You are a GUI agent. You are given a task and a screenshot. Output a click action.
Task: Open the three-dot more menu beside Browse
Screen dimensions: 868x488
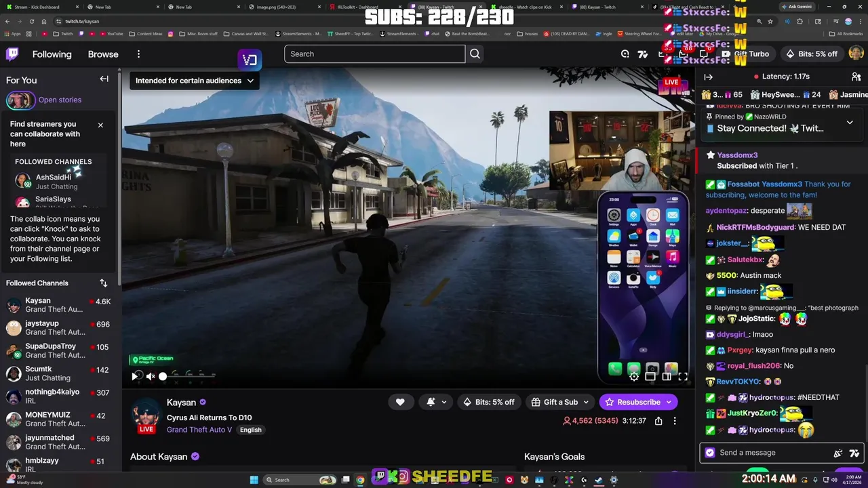point(138,54)
